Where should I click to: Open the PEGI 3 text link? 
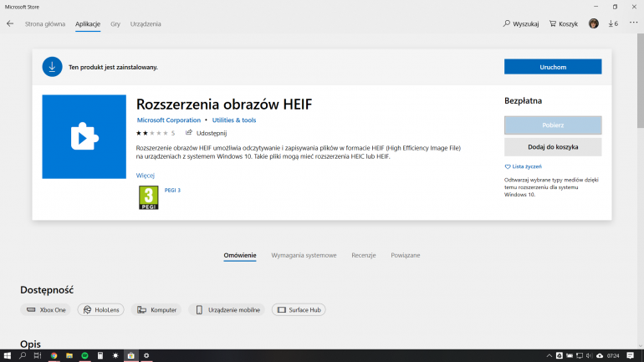[x=172, y=190]
